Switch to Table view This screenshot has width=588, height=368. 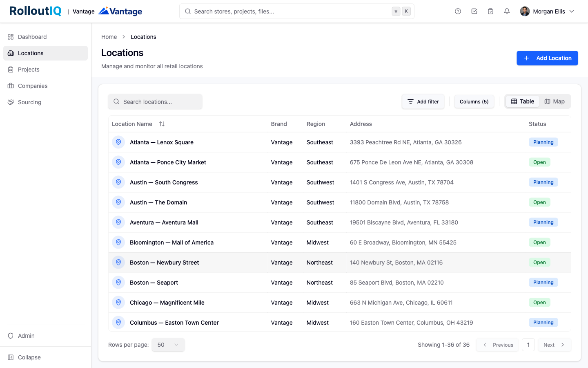pyautogui.click(x=523, y=101)
